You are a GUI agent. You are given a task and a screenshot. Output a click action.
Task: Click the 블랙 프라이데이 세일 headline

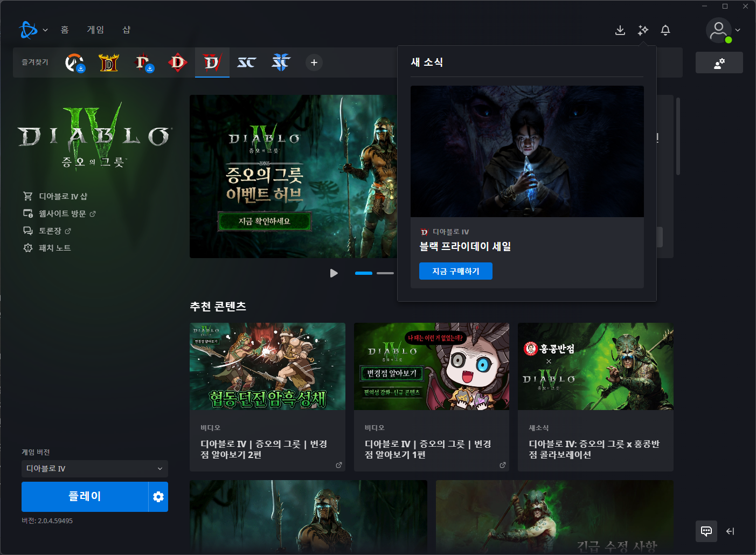point(466,246)
